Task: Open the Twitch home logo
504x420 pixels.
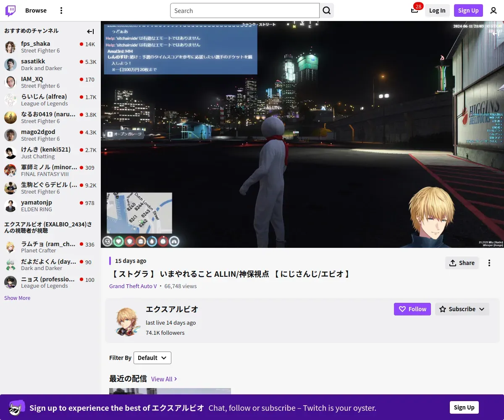Action: [x=10, y=10]
